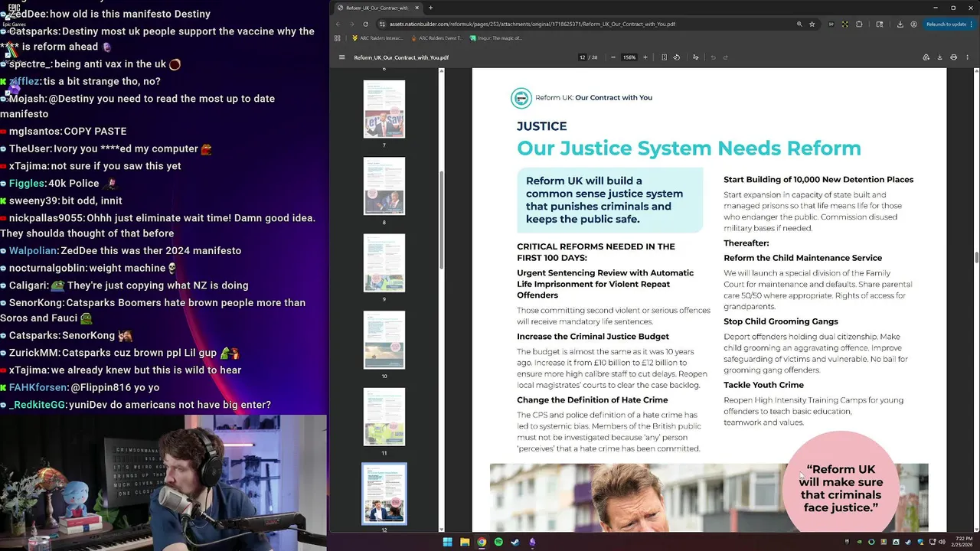This screenshot has height=551, width=980.
Task: Open Steam from taskbar
Action: pos(515,542)
